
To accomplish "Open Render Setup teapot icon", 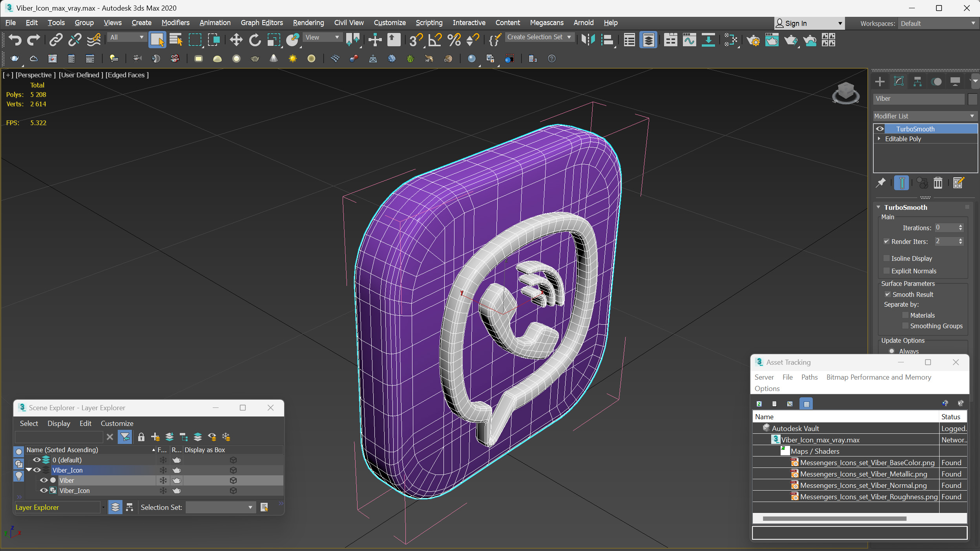I will tap(753, 40).
